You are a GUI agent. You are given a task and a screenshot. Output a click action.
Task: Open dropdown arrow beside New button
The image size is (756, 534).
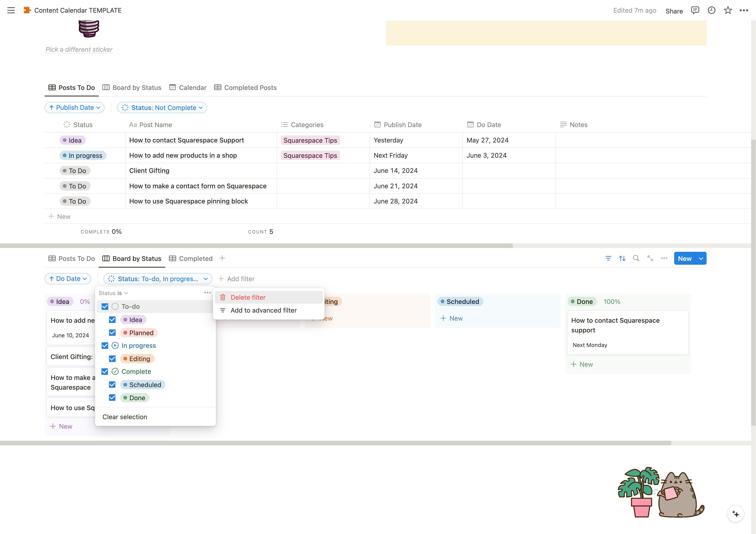tap(701, 259)
